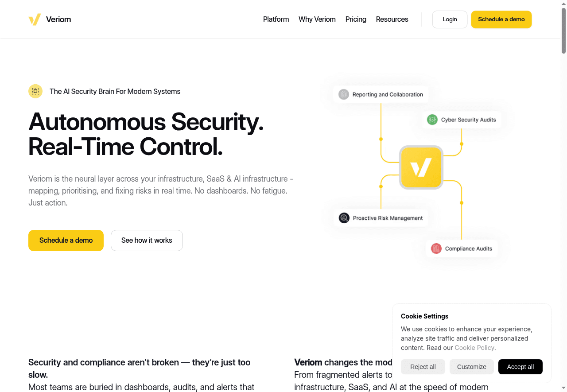The image size is (567, 392).
Task: Click the hero Schedule a demo button
Action: click(x=66, y=241)
